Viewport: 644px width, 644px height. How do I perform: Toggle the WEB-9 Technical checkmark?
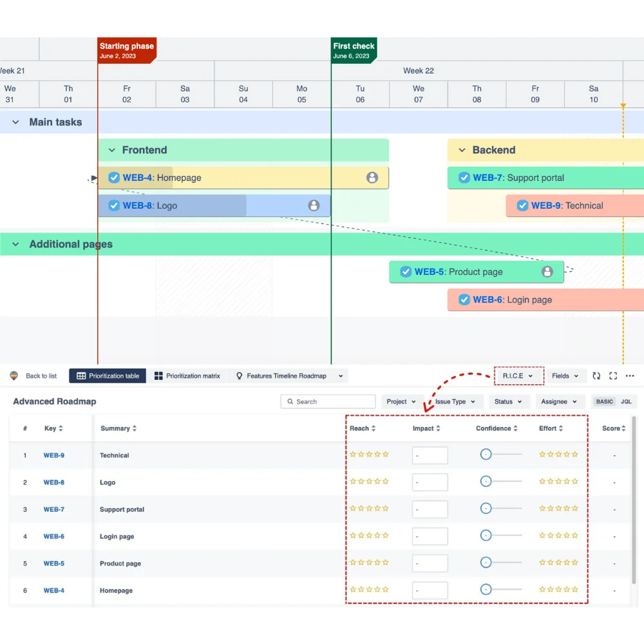[x=522, y=205]
